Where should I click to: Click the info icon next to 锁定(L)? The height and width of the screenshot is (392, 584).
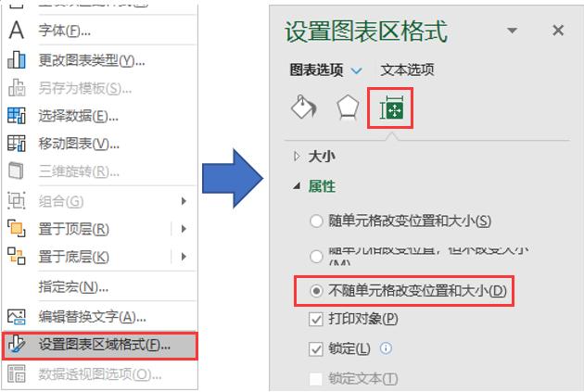point(386,348)
